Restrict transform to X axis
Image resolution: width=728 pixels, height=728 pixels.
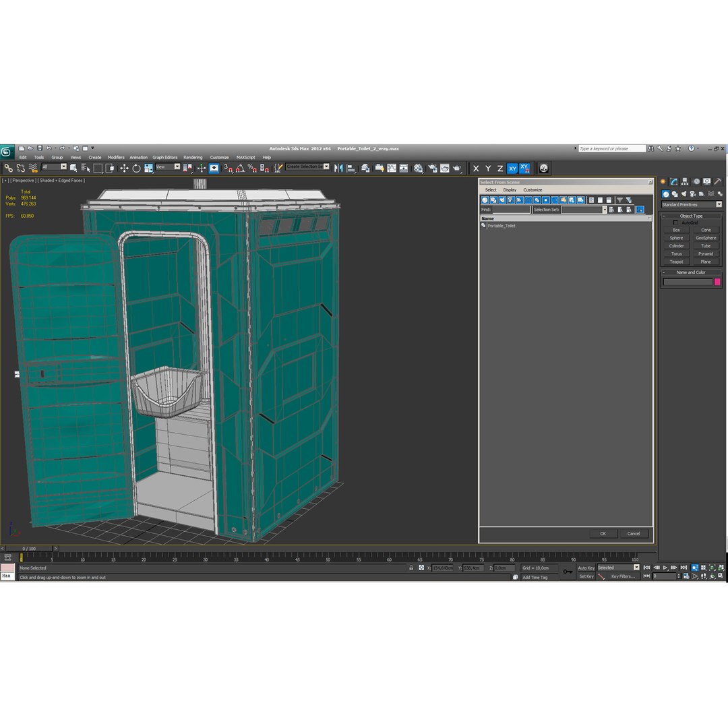click(x=476, y=169)
